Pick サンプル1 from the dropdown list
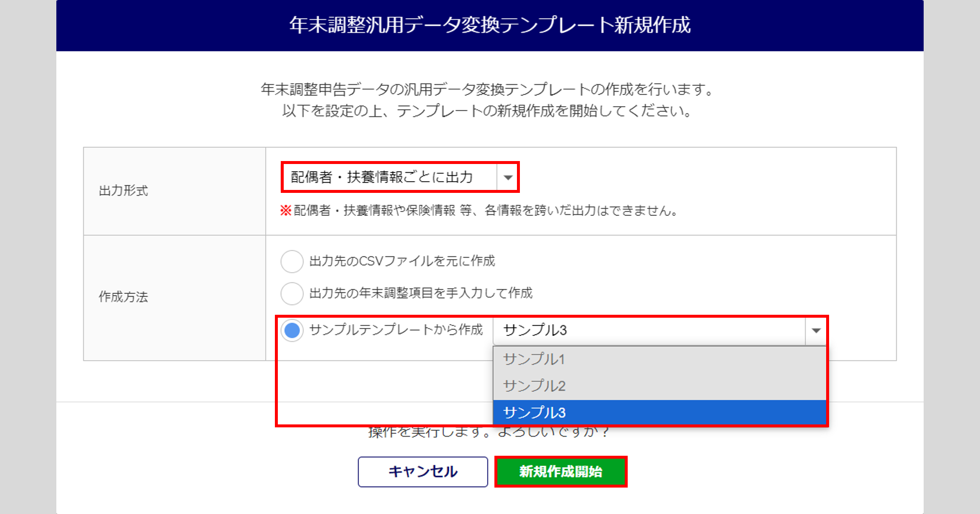This screenshot has width=980, height=514. 534,359
